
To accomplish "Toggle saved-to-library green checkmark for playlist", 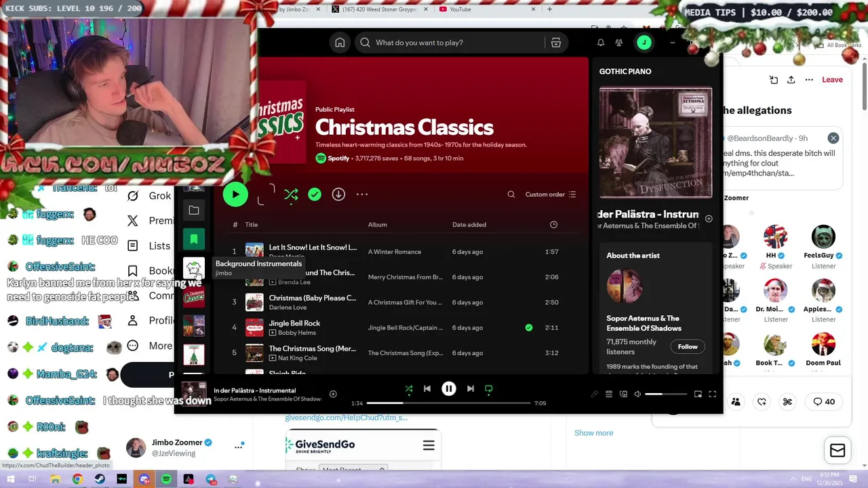I will (x=315, y=195).
